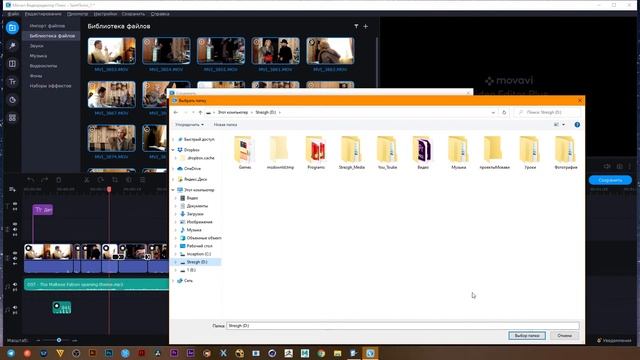Click the red playhead marker
This screenshot has width=640, height=360.
109,189
